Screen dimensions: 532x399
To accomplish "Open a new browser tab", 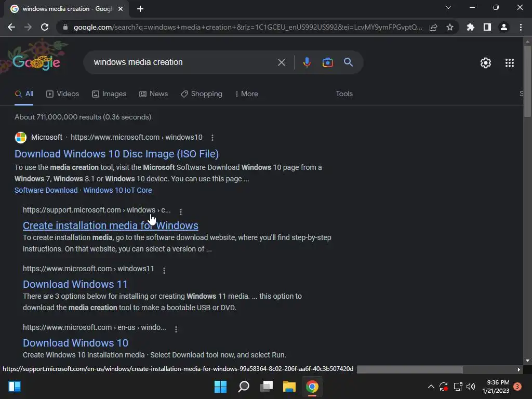I will pyautogui.click(x=140, y=9).
